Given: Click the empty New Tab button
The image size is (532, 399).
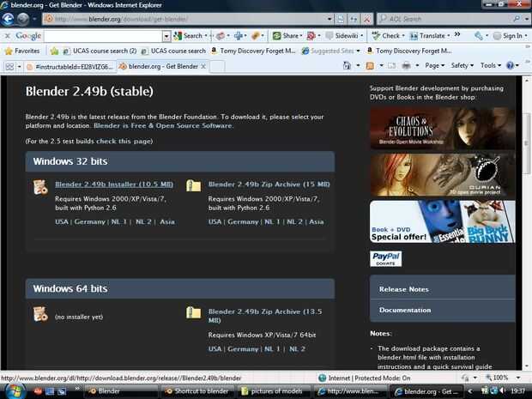Looking at the screenshot, I should pyautogui.click(x=217, y=67).
